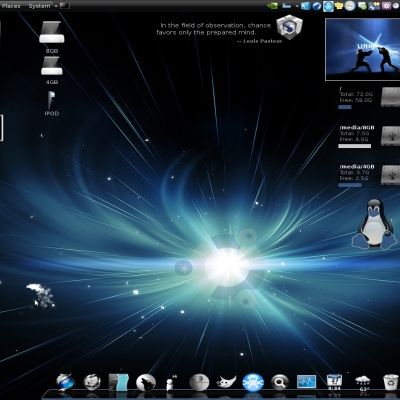Open the trash bin dock icon
The height and width of the screenshot is (400, 400).
point(390,382)
